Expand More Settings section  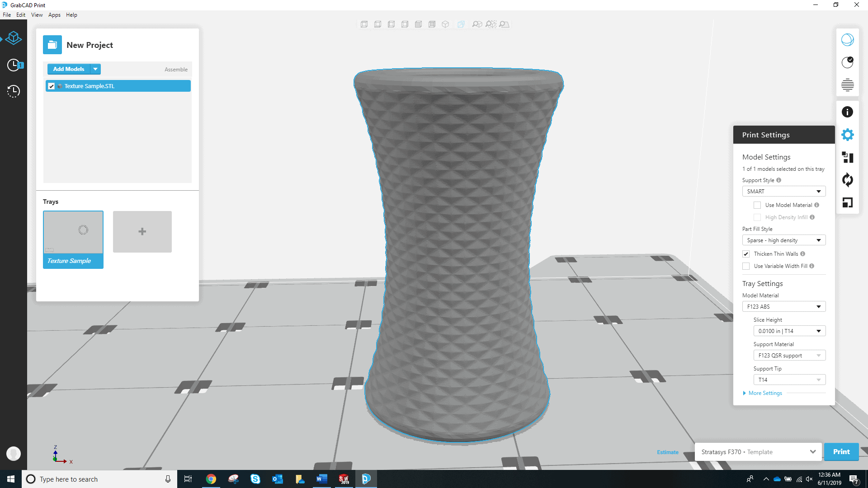(x=765, y=393)
